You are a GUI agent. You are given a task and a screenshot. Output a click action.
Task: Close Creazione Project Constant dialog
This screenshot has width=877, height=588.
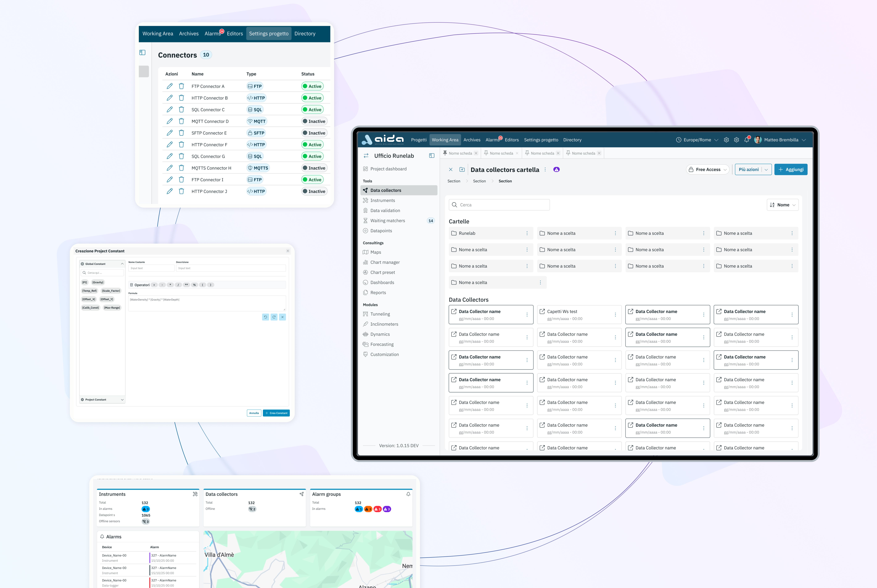click(288, 251)
